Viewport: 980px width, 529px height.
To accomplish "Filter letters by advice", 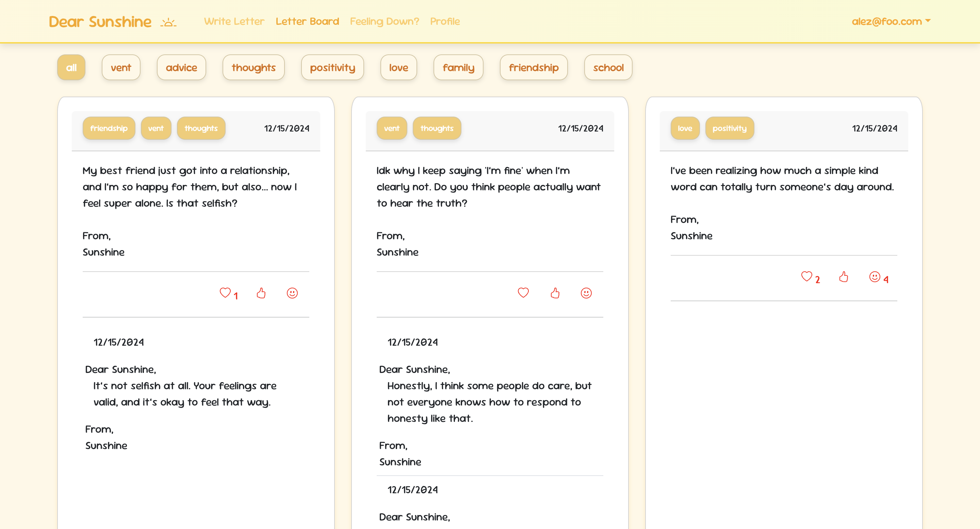I will pos(181,68).
